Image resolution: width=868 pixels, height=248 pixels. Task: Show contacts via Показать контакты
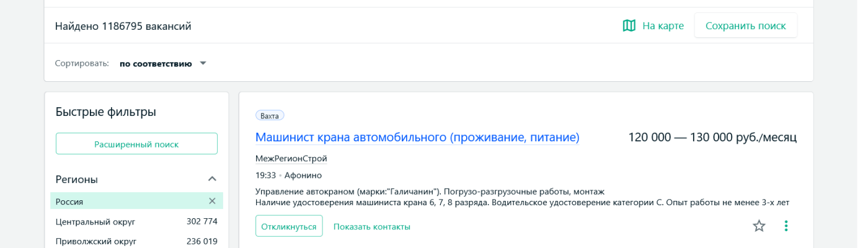pos(372,226)
